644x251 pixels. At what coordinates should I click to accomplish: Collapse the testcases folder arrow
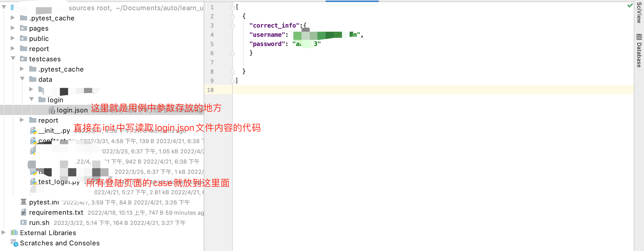(13, 59)
